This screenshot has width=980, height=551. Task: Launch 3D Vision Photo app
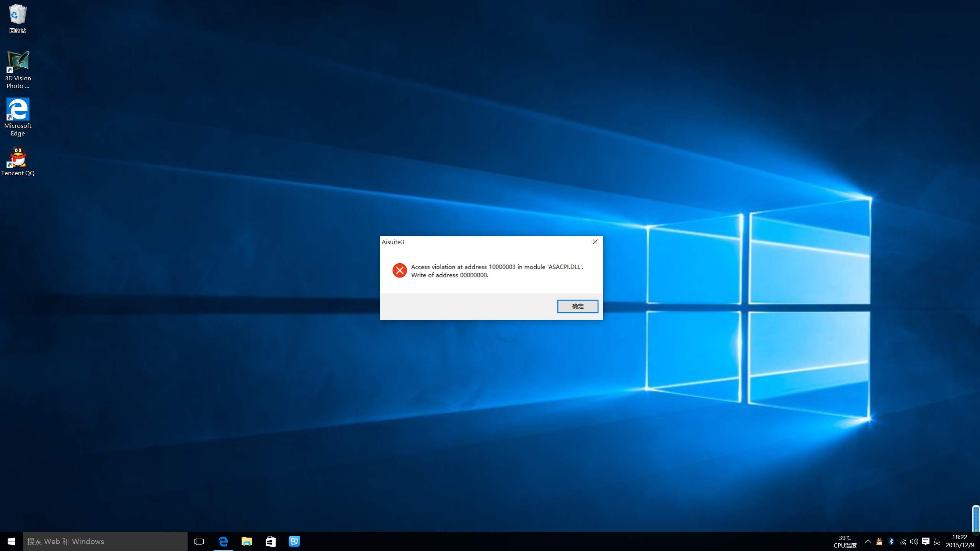point(18,67)
